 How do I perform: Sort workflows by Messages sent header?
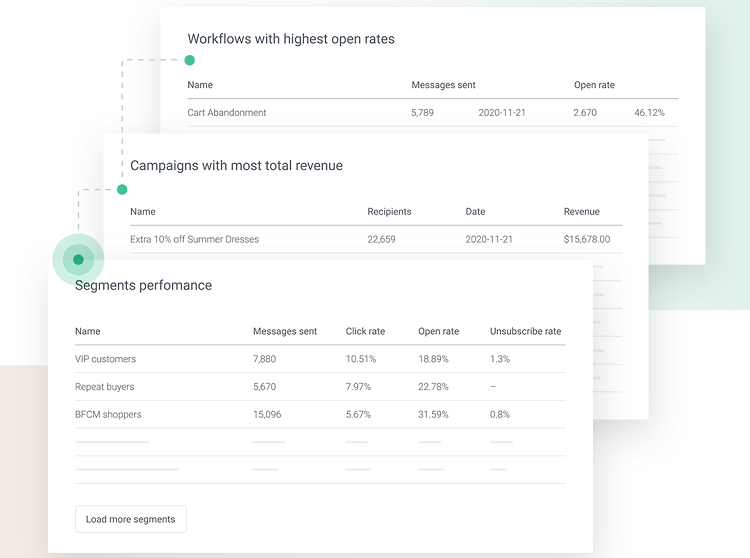point(443,85)
